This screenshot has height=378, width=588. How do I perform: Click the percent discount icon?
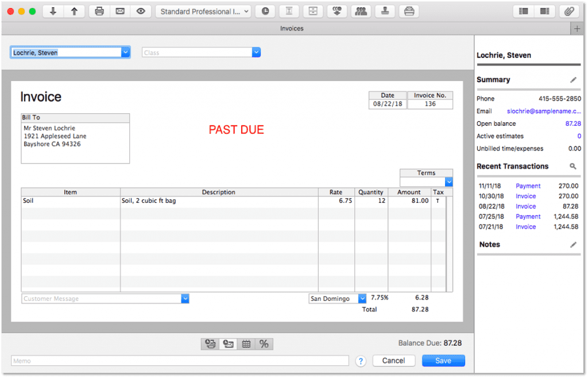click(x=264, y=344)
